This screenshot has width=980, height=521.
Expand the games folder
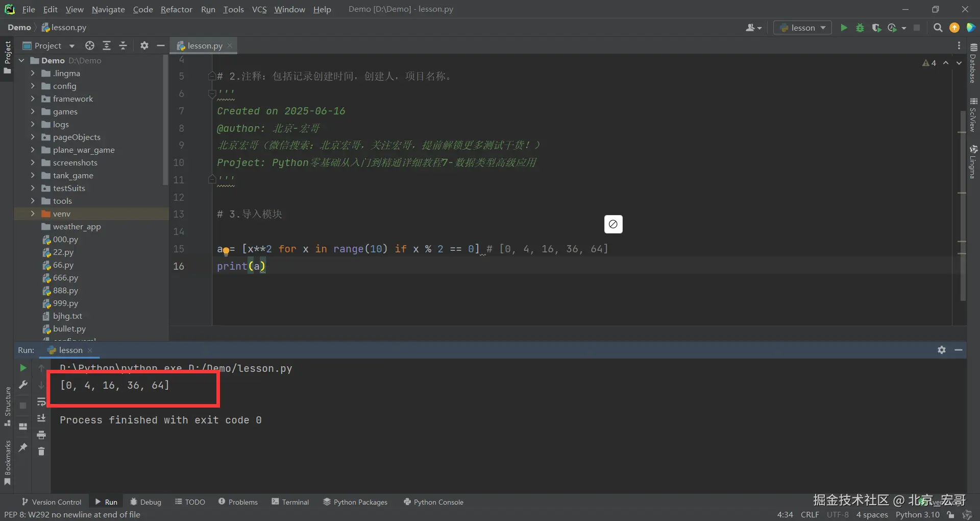point(33,111)
